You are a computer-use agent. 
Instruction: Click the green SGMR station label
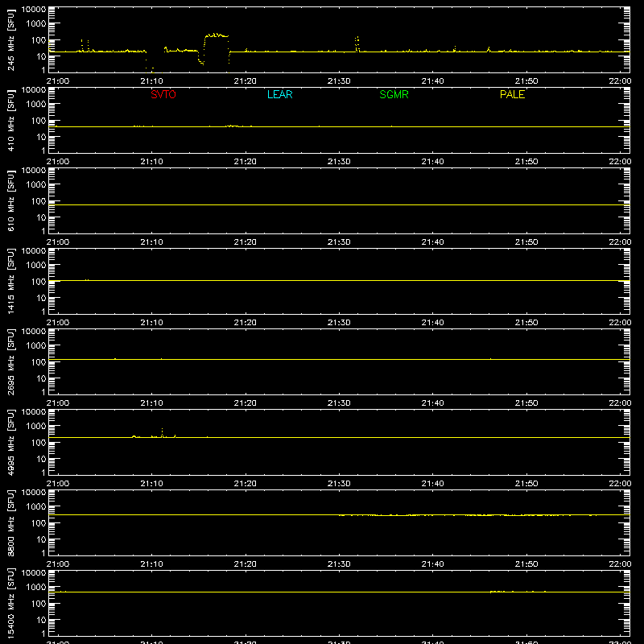394,94
